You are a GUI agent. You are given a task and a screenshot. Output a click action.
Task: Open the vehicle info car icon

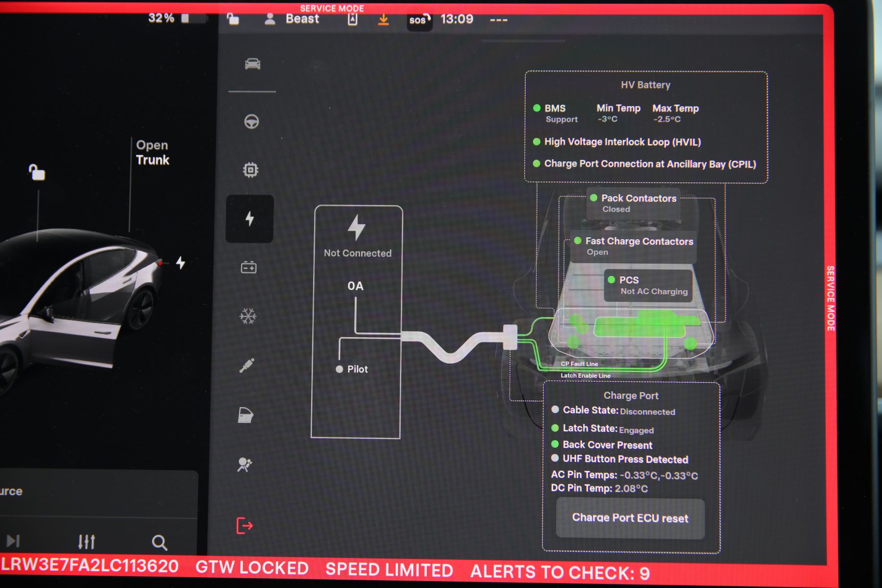[x=252, y=64]
